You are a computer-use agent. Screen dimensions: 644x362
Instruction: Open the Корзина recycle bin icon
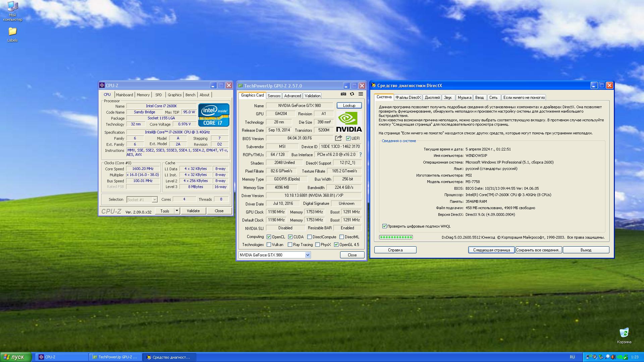click(624, 333)
